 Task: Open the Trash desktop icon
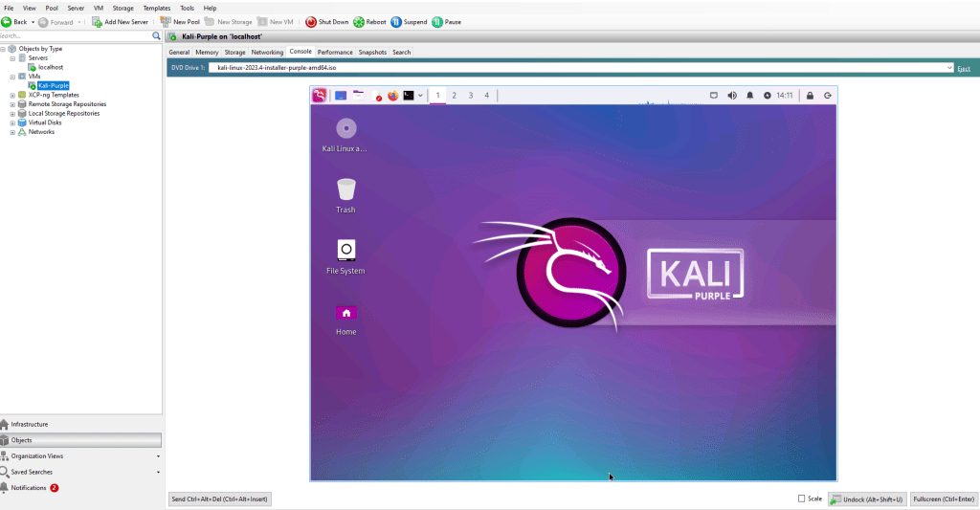tap(345, 189)
